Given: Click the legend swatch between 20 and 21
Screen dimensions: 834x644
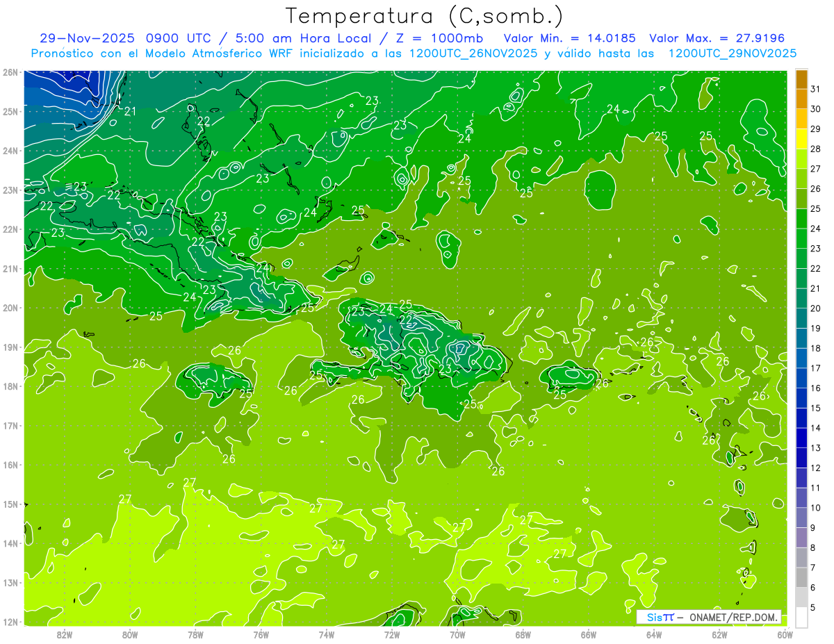Looking at the screenshot, I should pos(801,299).
